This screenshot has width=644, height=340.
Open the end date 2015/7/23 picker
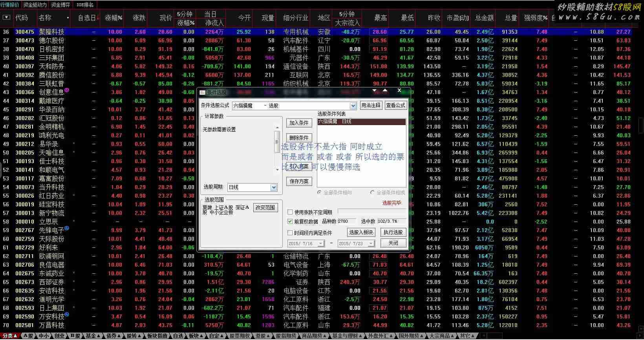point(371,244)
